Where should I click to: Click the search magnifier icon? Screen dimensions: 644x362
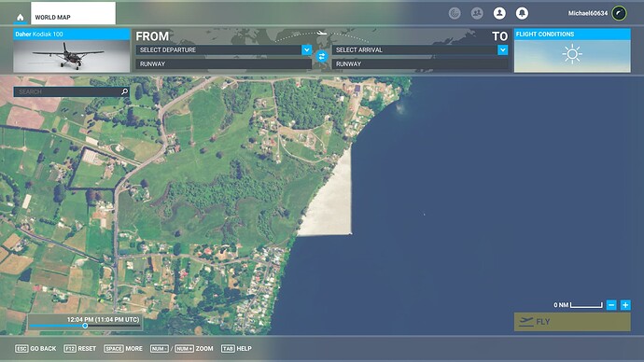[124, 91]
